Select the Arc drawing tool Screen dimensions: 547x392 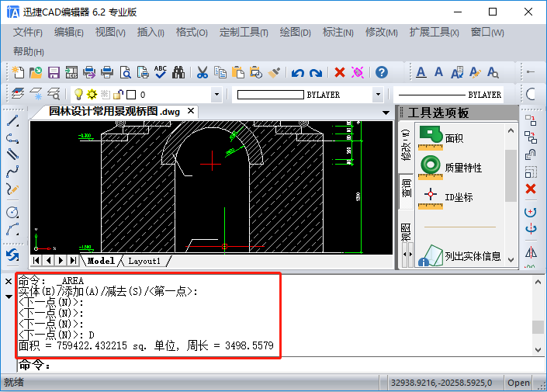[x=12, y=229]
